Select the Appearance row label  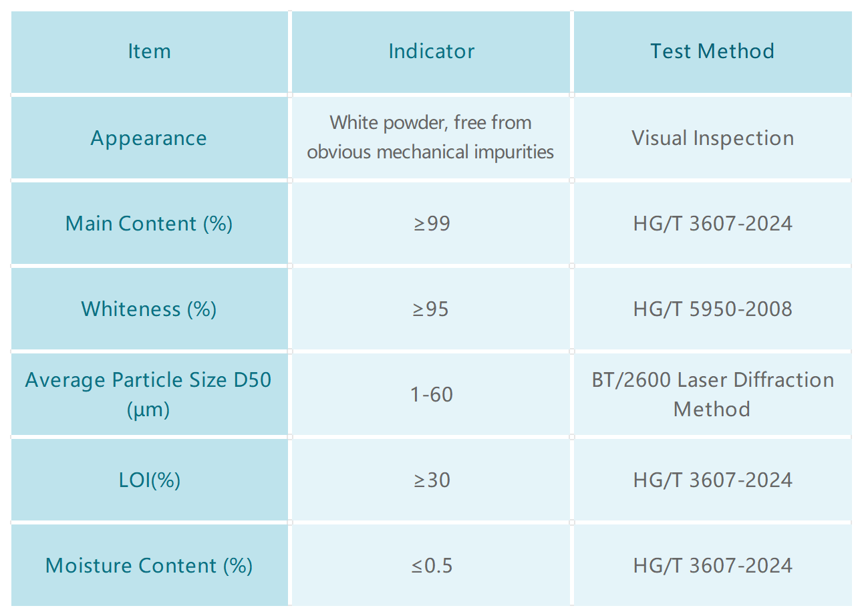pos(149,138)
